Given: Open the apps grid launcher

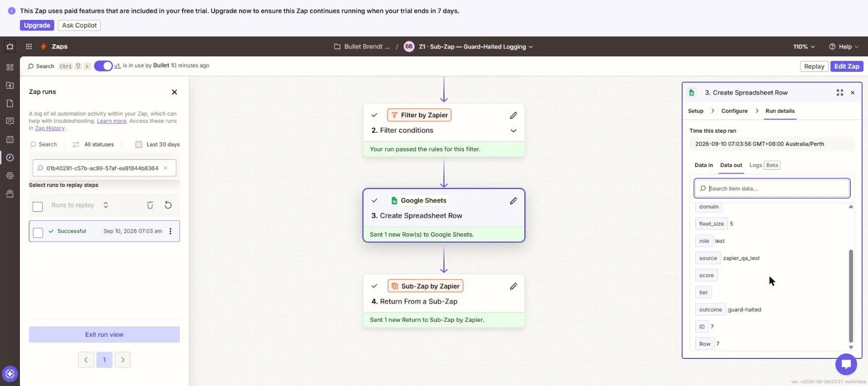Looking at the screenshot, I should [x=29, y=46].
